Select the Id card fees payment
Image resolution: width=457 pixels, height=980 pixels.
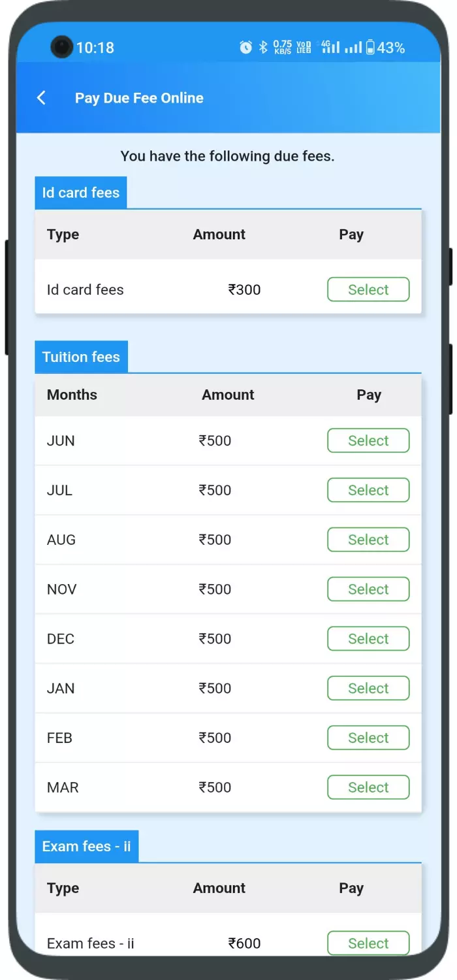coord(368,289)
